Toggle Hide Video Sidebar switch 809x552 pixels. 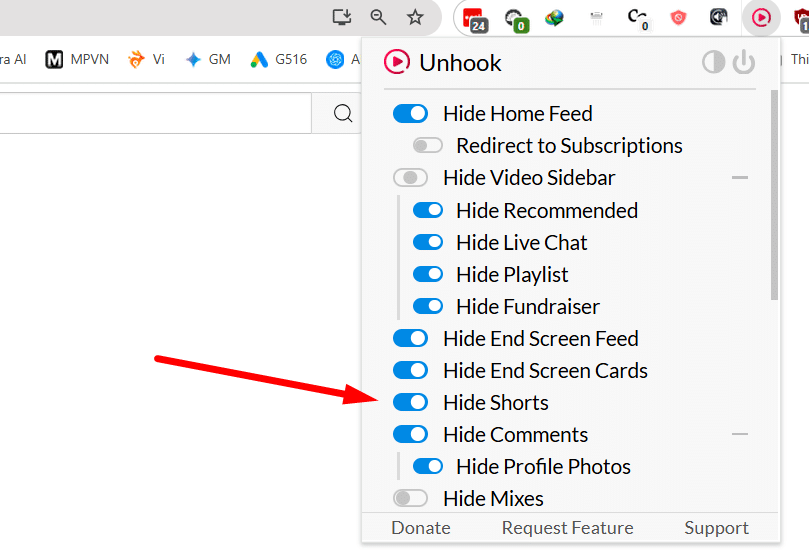pos(410,177)
